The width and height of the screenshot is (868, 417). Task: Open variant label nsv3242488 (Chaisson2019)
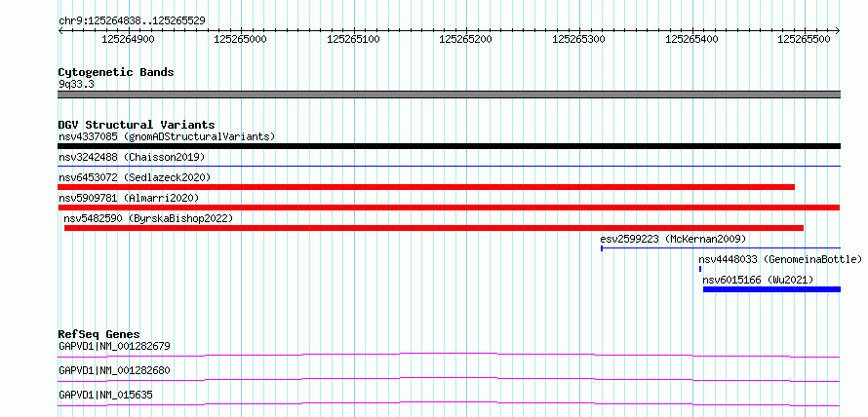(x=132, y=157)
